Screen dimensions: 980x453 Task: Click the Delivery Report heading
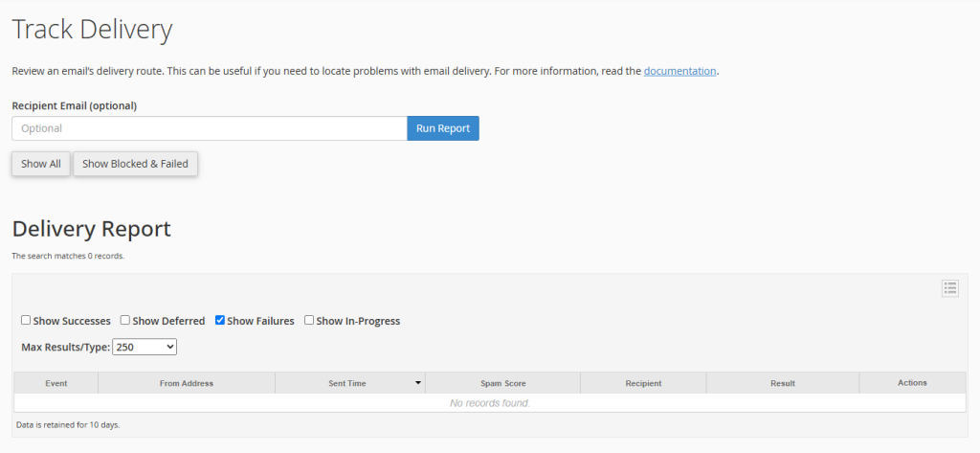[x=91, y=229]
